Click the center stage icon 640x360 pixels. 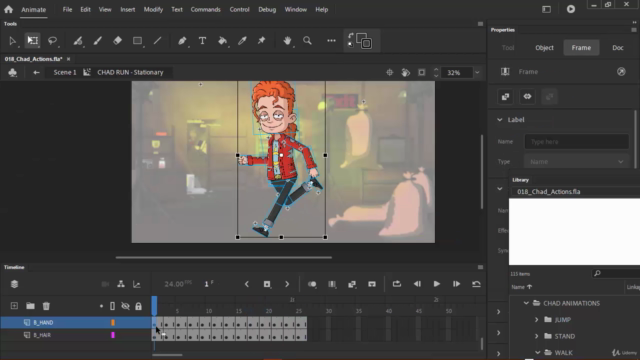tap(389, 72)
